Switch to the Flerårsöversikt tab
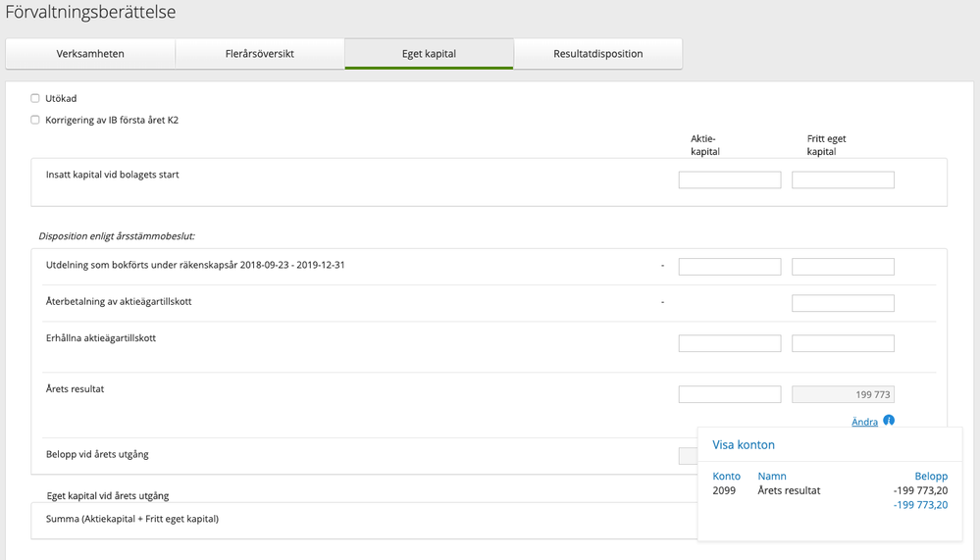 [x=259, y=54]
